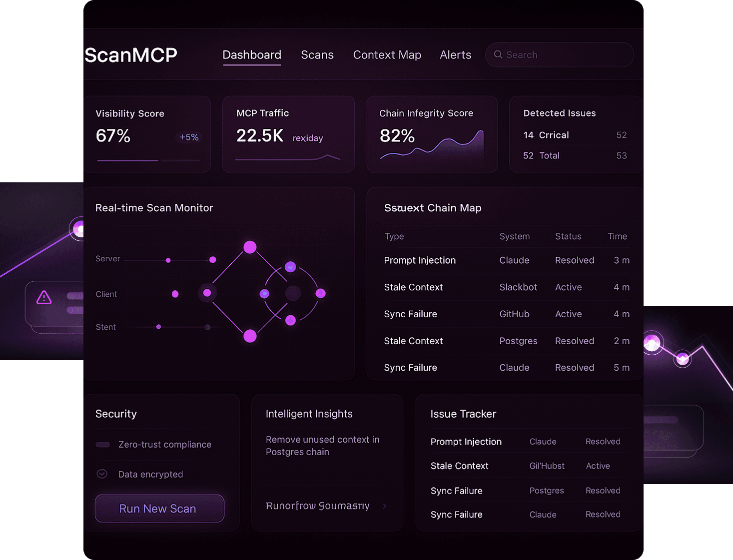This screenshot has height=560, width=733.
Task: Sort by the Type column header
Action: [x=394, y=236]
